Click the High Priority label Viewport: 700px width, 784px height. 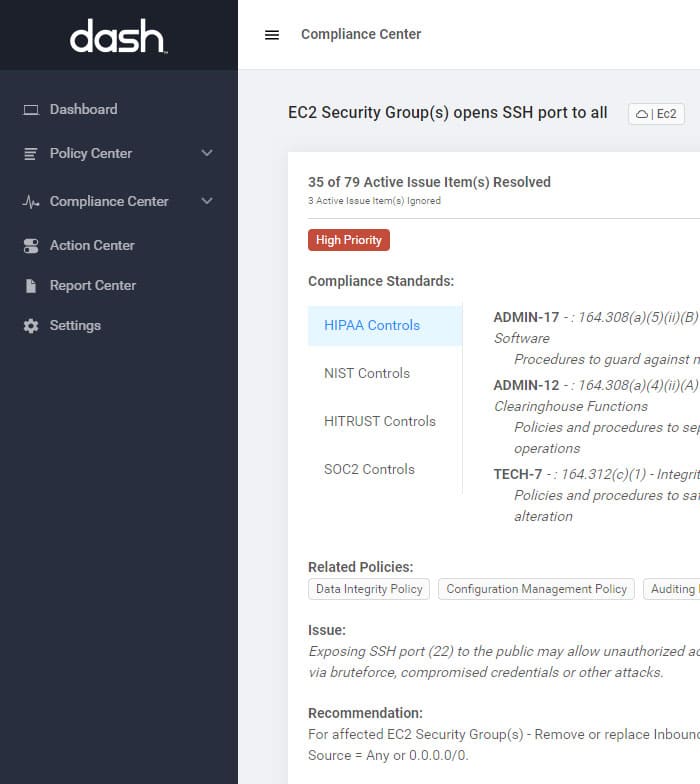click(x=349, y=240)
